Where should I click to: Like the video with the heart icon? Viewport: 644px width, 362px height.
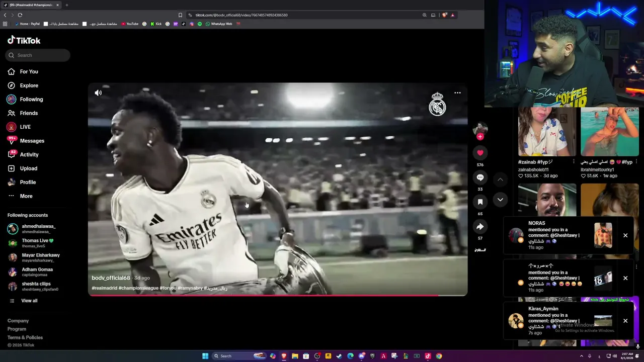click(x=480, y=152)
